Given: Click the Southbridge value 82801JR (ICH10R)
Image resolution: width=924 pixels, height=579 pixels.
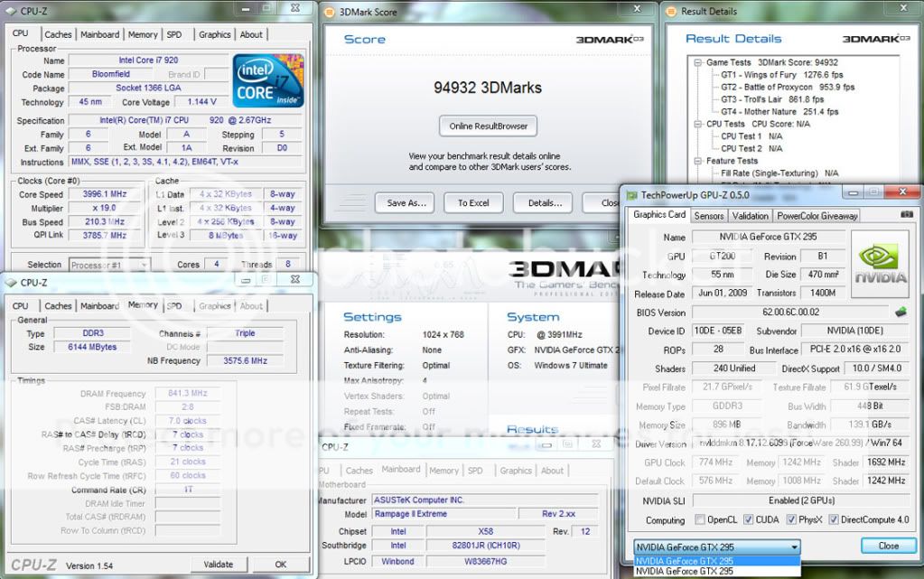Looking at the screenshot, I should 486,546.
